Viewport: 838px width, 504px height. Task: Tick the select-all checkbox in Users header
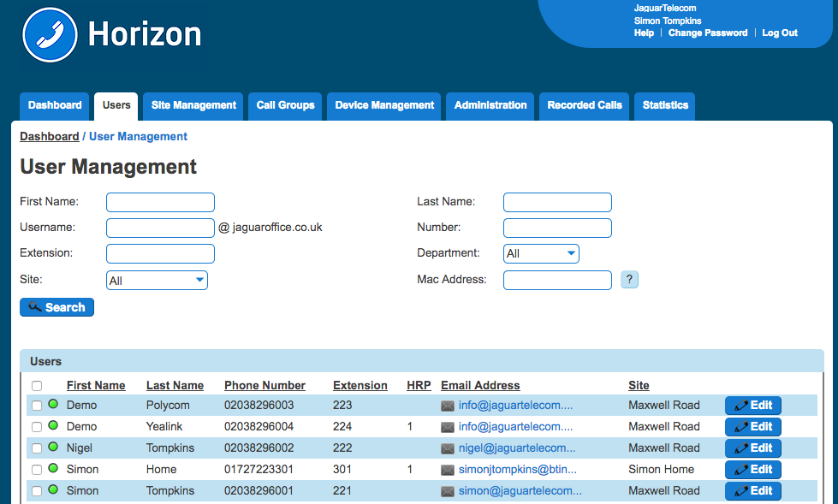tap(37, 386)
